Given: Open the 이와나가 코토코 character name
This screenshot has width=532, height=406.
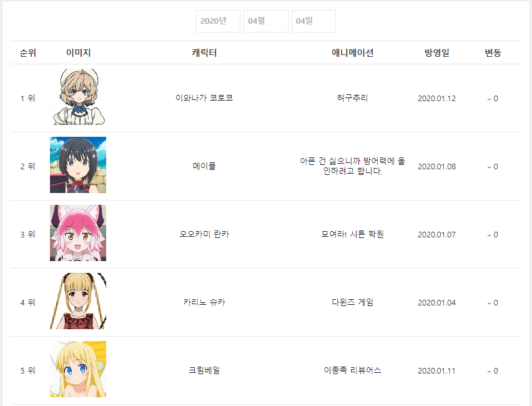Looking at the screenshot, I should (204, 98).
